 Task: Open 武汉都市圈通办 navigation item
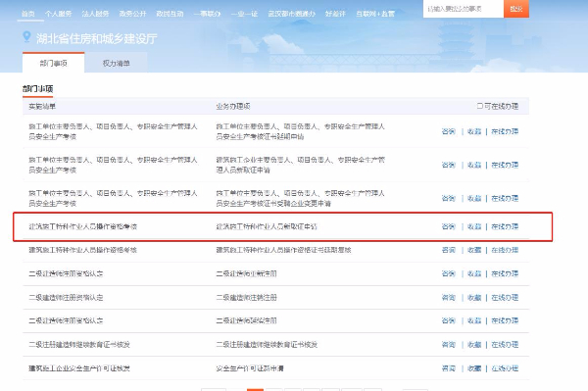[x=291, y=14]
